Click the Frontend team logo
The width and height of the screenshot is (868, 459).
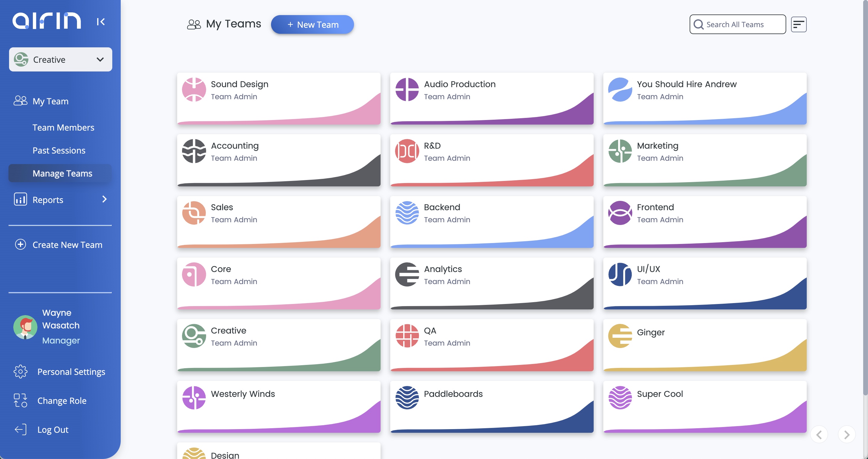[x=620, y=213]
